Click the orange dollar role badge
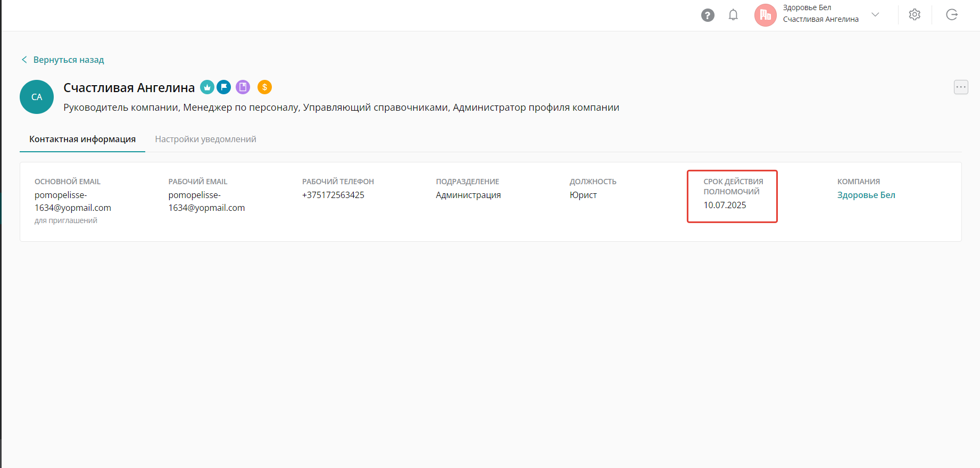The height and width of the screenshot is (468, 980). (264, 87)
